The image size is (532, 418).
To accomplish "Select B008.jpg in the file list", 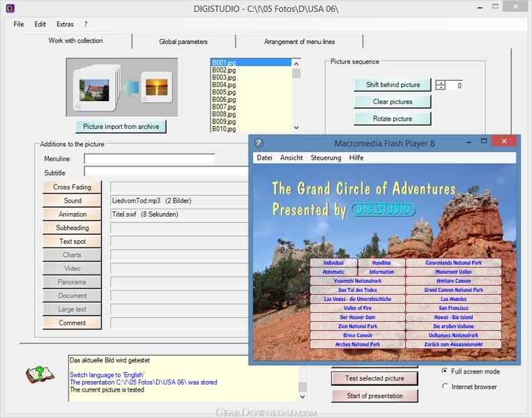I will click(x=251, y=114).
